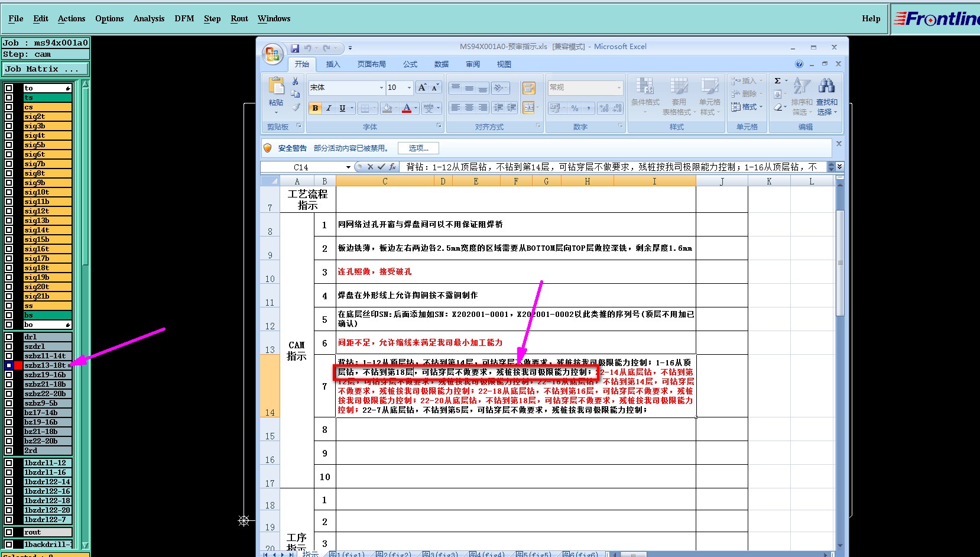Click the 选项... security options button
This screenshot has height=557, width=980.
click(x=418, y=148)
